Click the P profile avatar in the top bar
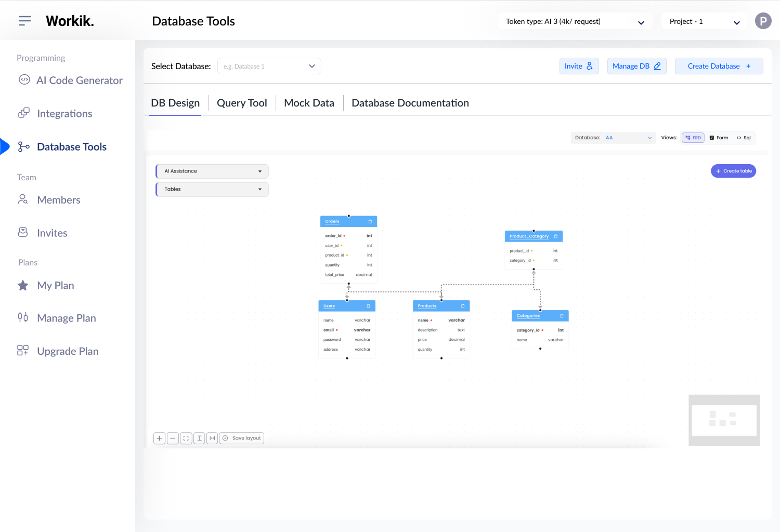Viewport: 780px width, 532px height. point(763,21)
